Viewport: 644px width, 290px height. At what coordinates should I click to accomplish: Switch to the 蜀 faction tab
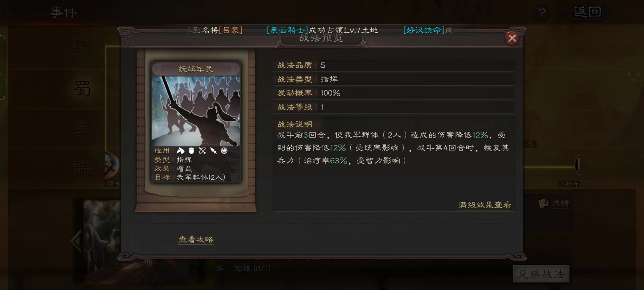coord(82,89)
